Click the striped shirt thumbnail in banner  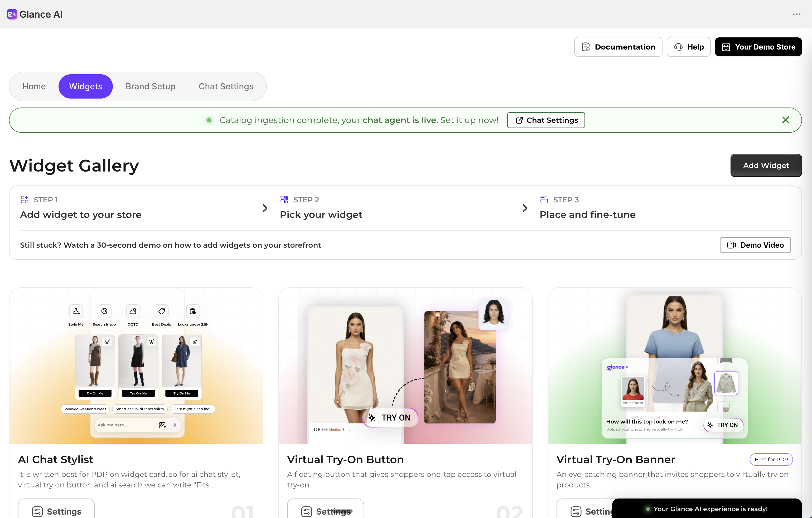click(x=726, y=383)
